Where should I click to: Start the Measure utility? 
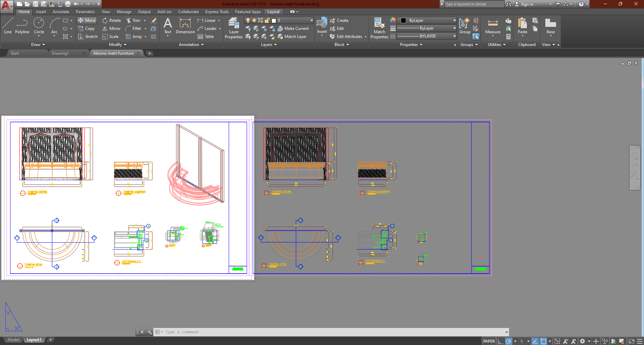coord(493,26)
